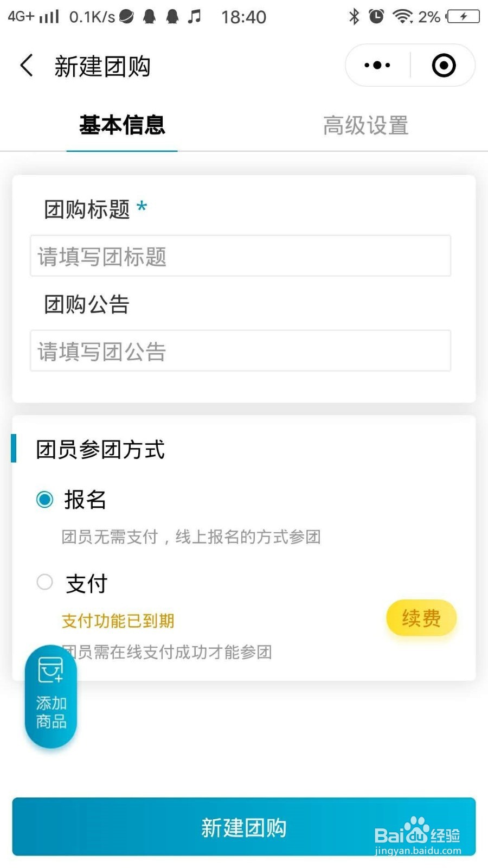Image resolution: width=488 pixels, height=868 pixels.
Task: Click the yellow 续费 button
Action: point(421,618)
